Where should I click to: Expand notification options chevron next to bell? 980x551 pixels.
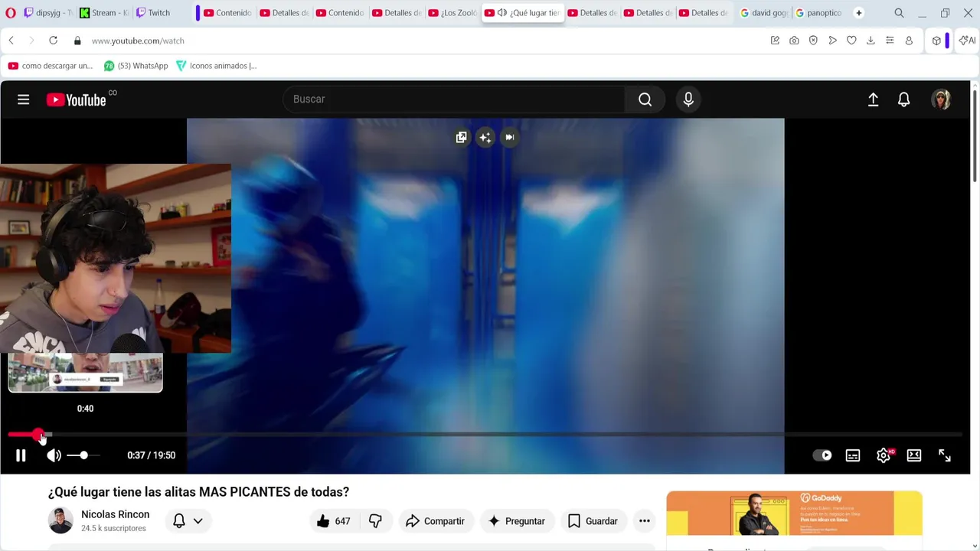click(x=198, y=521)
